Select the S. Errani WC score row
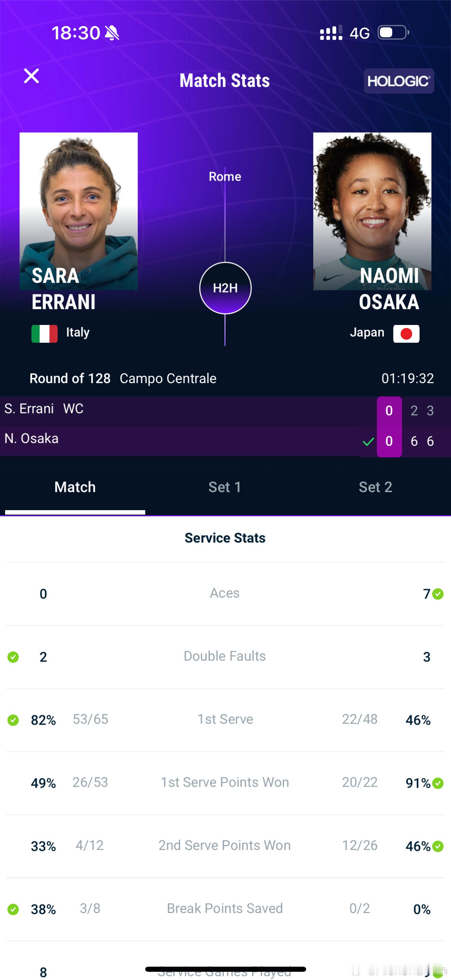 point(225,411)
